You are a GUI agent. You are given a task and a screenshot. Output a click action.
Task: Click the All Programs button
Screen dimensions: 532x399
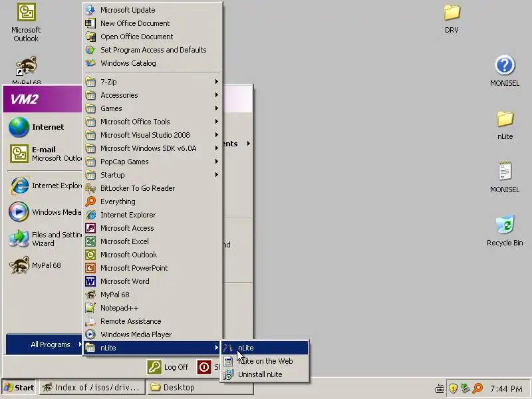44,344
